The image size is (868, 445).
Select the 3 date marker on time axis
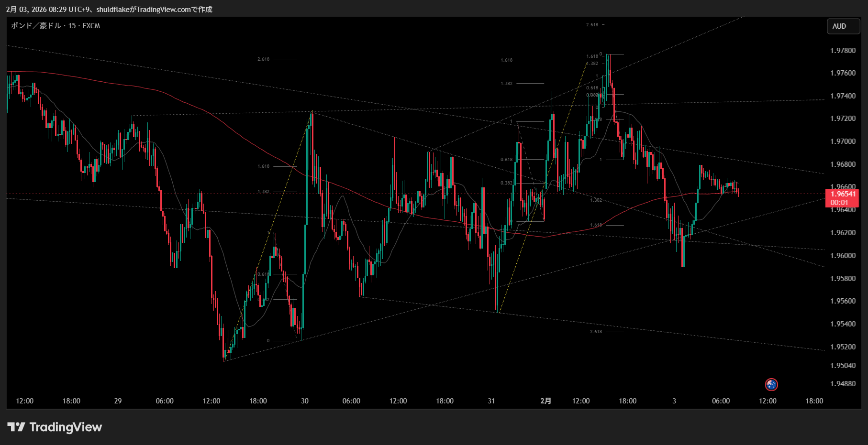(x=674, y=401)
